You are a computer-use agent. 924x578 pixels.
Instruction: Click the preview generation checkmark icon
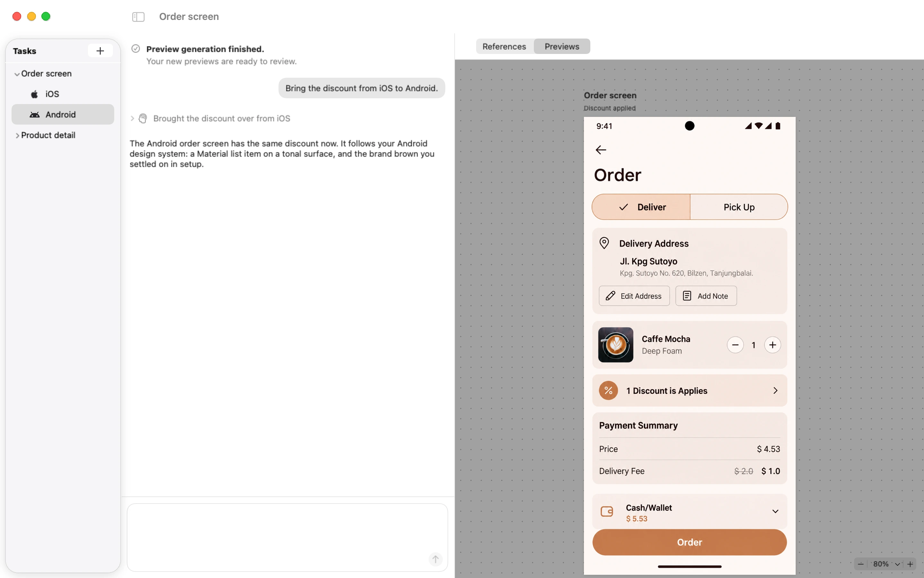coord(135,48)
